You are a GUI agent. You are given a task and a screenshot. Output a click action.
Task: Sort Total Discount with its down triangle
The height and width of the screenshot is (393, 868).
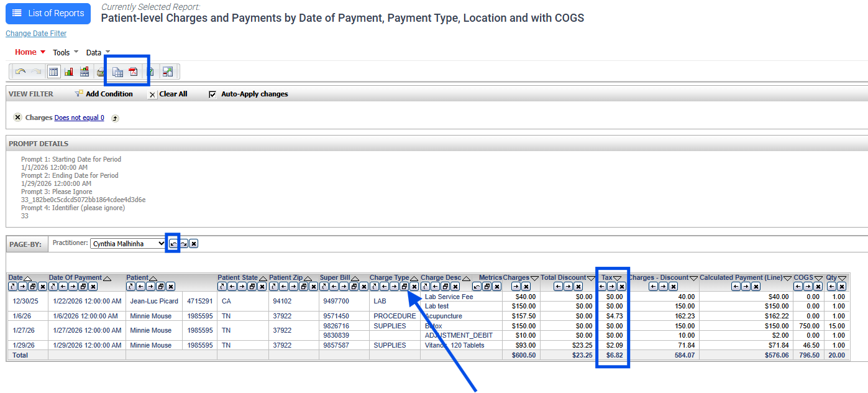coord(591,278)
